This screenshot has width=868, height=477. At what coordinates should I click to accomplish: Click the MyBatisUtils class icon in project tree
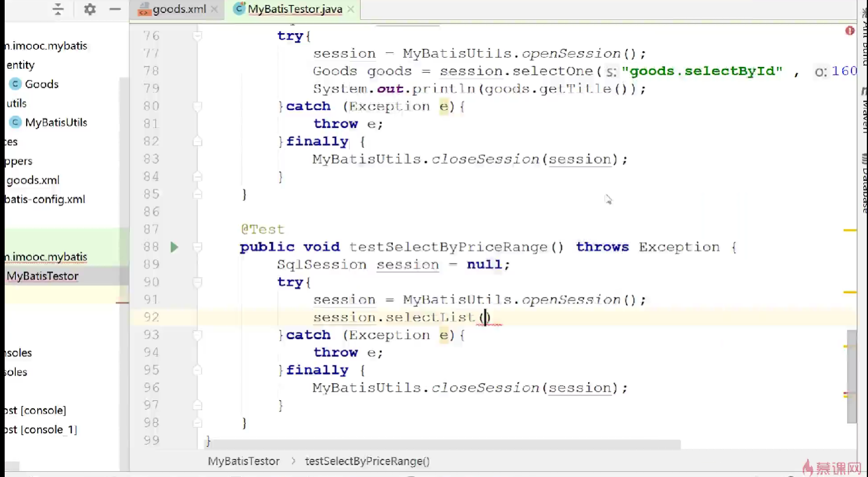tap(16, 122)
